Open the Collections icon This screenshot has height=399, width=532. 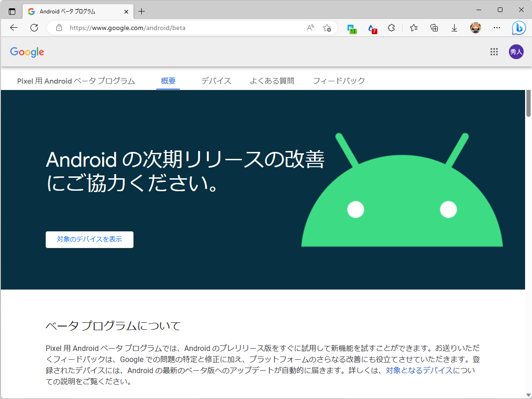click(x=434, y=28)
